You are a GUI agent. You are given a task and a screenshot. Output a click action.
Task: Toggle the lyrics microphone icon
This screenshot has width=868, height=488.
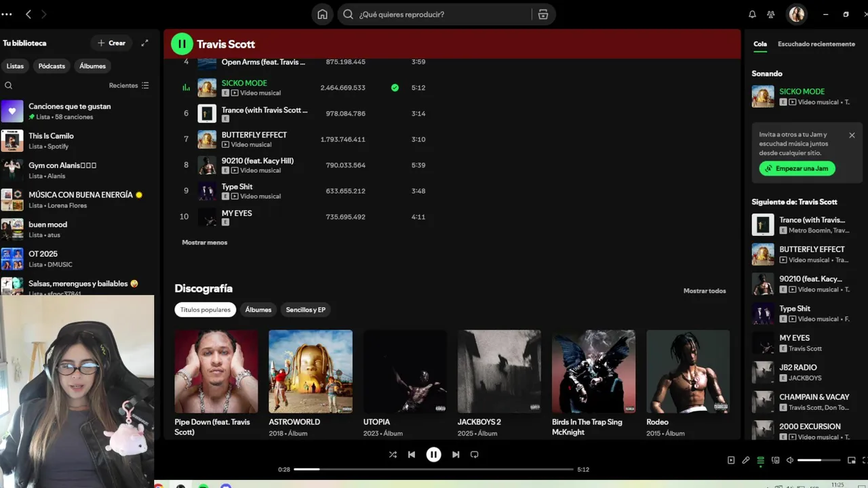(746, 460)
